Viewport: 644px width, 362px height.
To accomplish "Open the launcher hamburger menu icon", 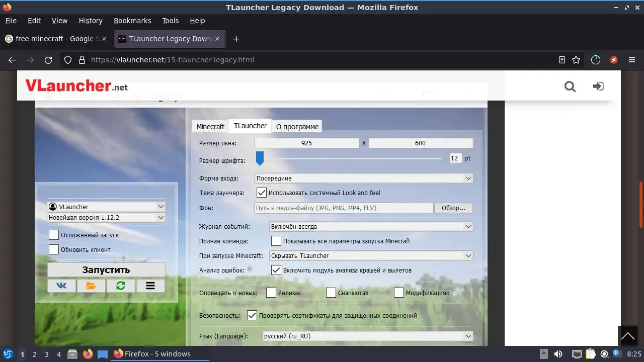I will point(150,286).
